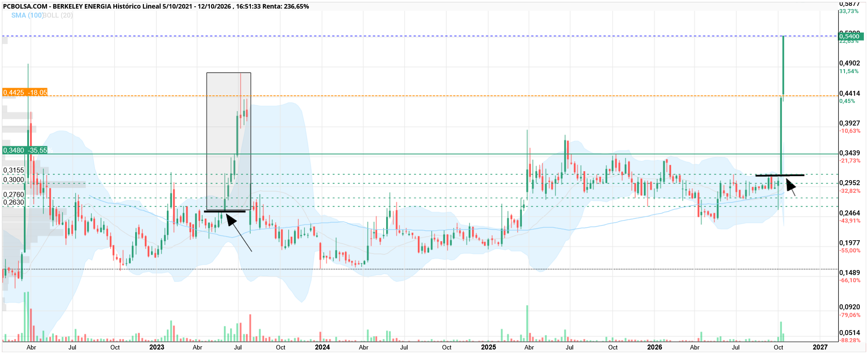The image size is (868, 354).
Task: Click the 0,3155 support level label
Action: tap(14, 171)
